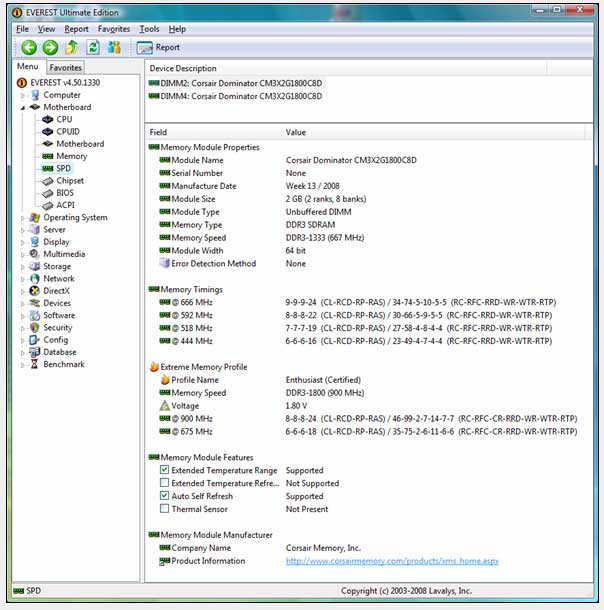Select the CPUID item in the tree
This screenshot has width=604, height=610.
coord(67,131)
